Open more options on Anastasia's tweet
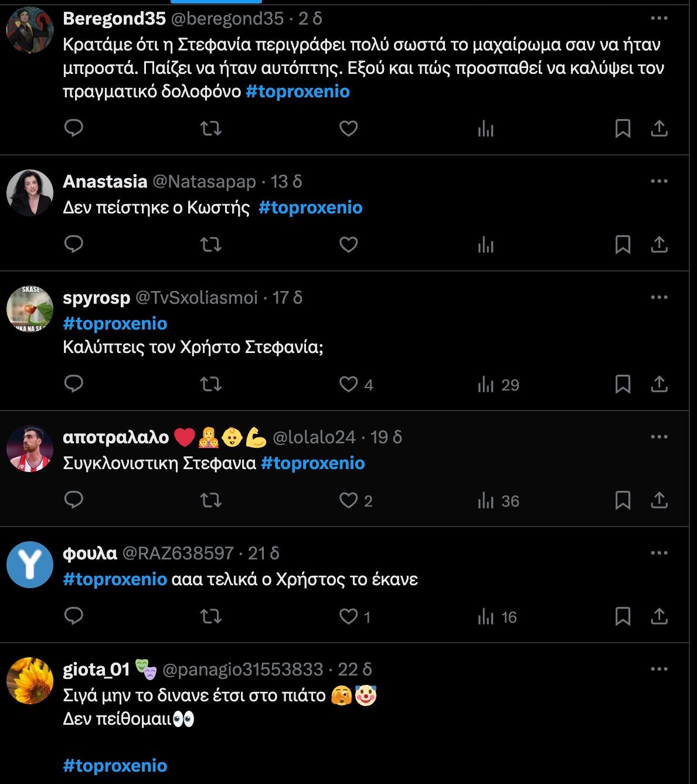 pyautogui.click(x=659, y=181)
